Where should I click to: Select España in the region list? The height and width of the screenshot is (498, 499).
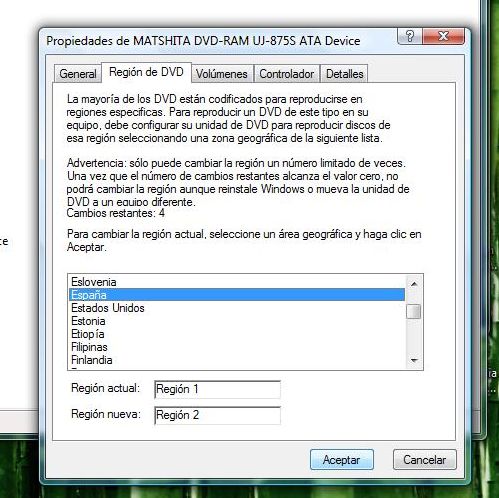point(237,295)
